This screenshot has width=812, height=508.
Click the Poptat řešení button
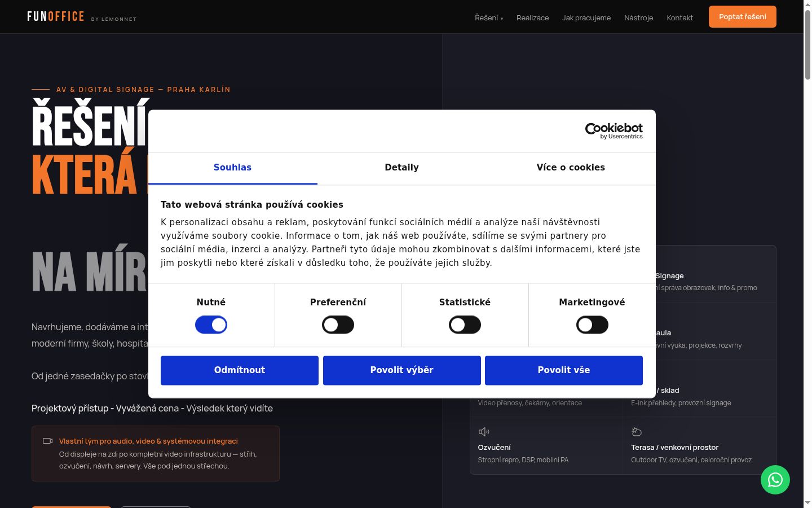pos(742,16)
